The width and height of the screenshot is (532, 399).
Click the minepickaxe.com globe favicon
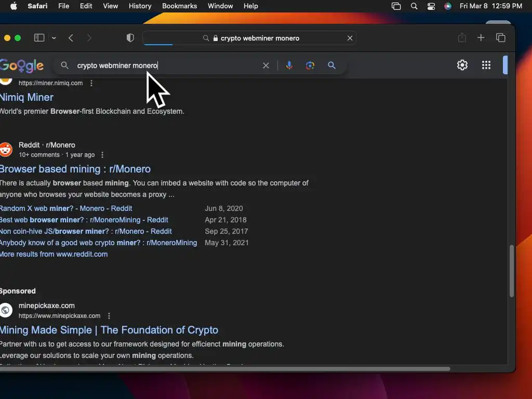(6, 310)
